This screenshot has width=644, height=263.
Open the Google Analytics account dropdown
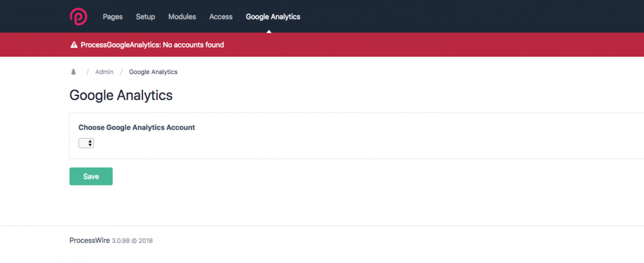pos(86,143)
